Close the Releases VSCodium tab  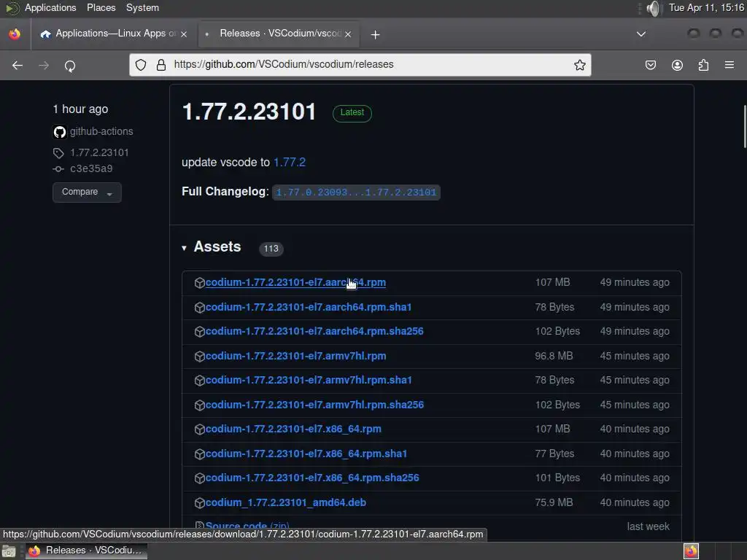[348, 34]
